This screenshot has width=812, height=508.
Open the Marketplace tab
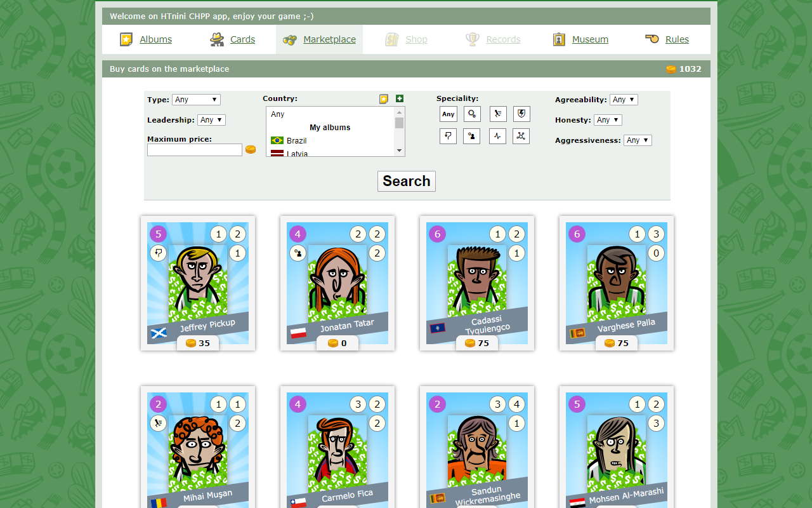pos(319,39)
